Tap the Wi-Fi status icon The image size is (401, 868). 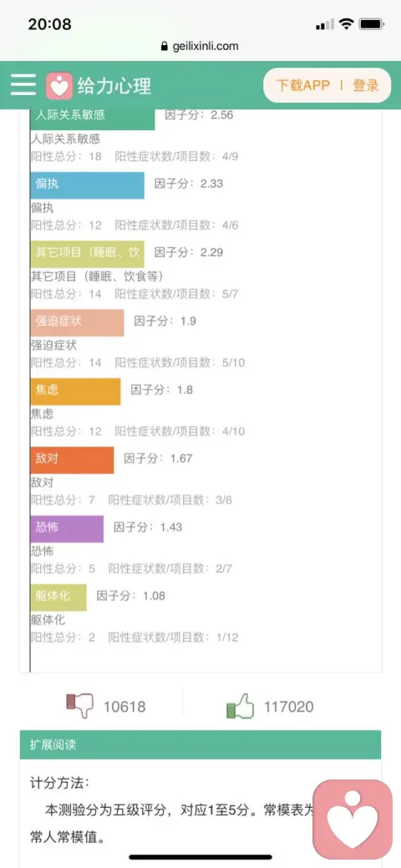[346, 24]
